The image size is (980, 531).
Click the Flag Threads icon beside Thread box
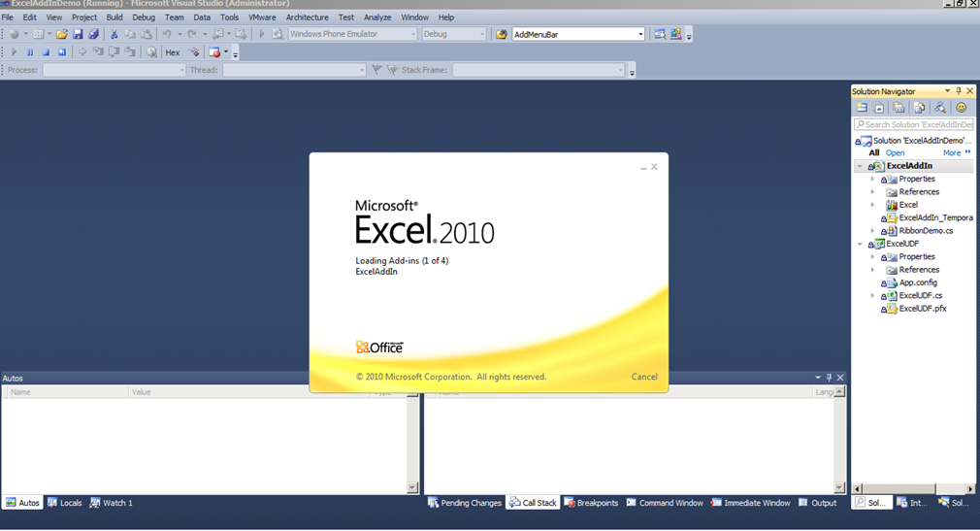click(376, 70)
